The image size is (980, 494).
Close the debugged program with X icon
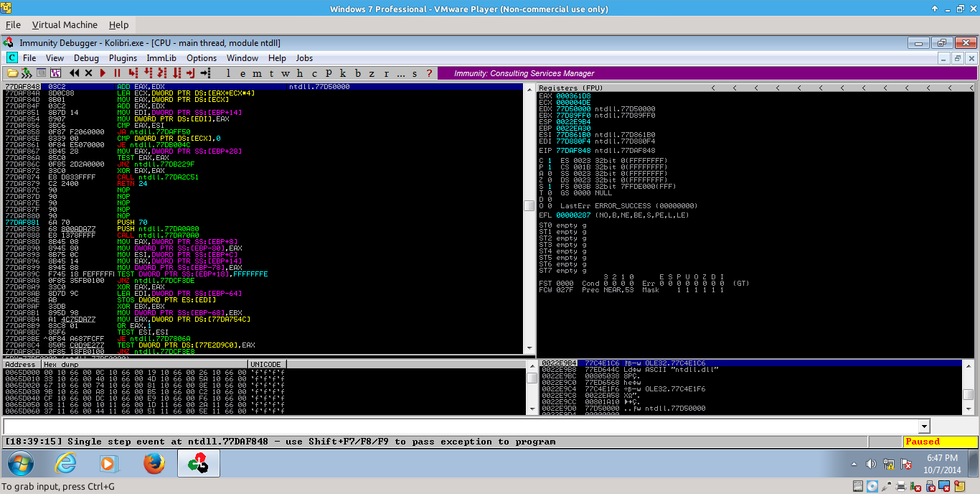88,73
